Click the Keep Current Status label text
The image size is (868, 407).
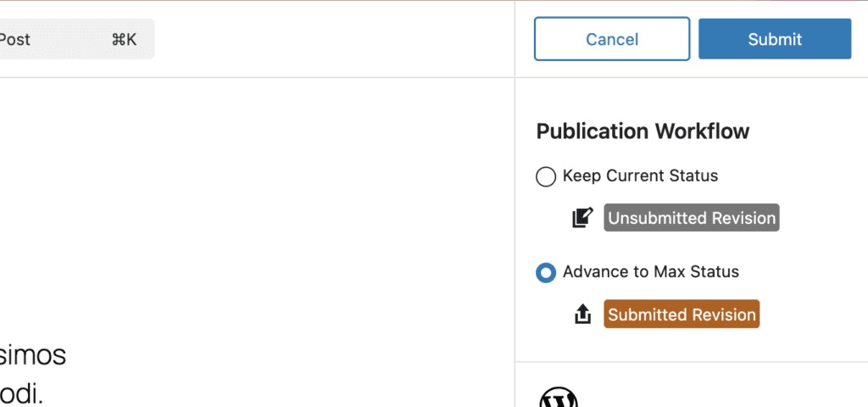click(x=640, y=176)
